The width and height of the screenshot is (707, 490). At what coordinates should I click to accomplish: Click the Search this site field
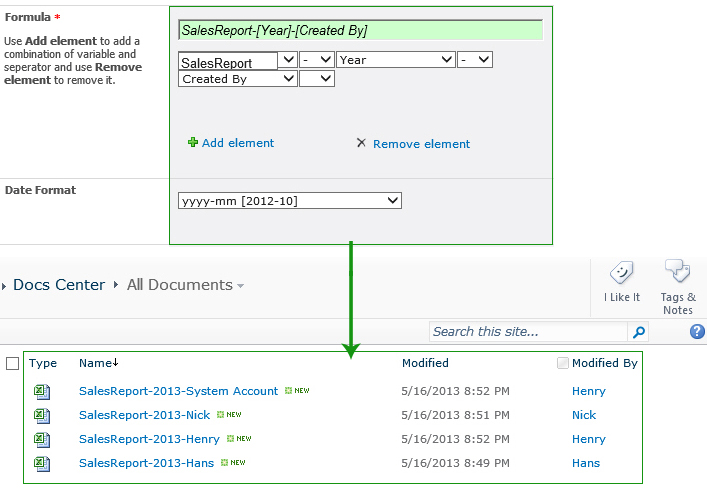tap(528, 332)
